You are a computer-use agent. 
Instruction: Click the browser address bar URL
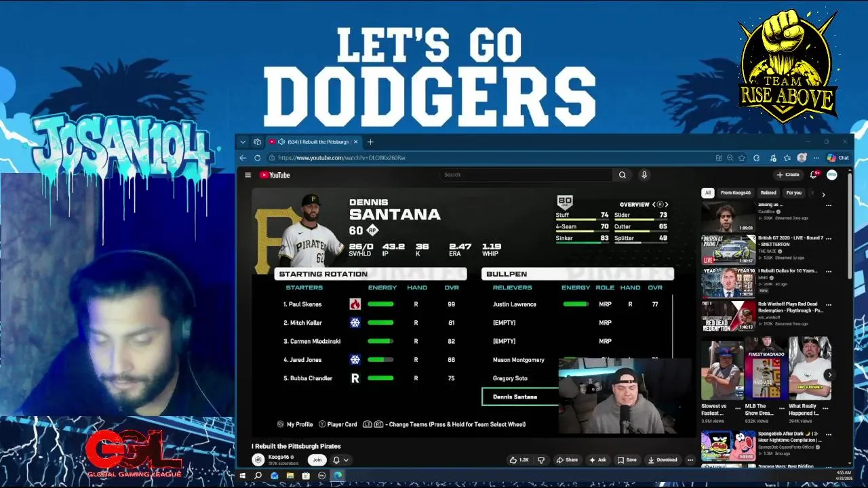(x=342, y=158)
